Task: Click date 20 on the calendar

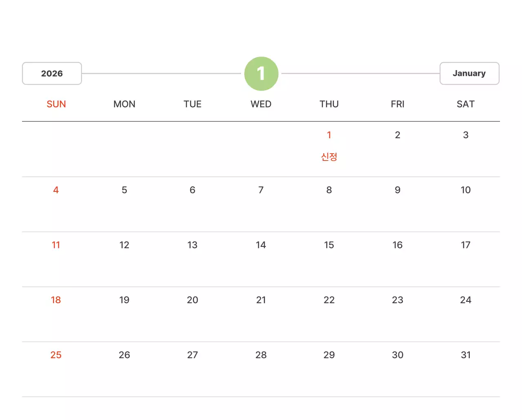Action: click(x=192, y=300)
